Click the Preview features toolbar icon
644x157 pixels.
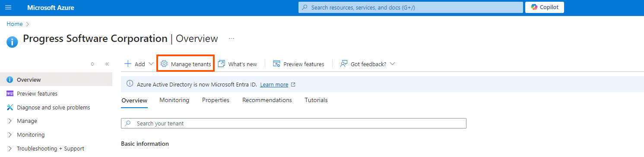click(277, 64)
